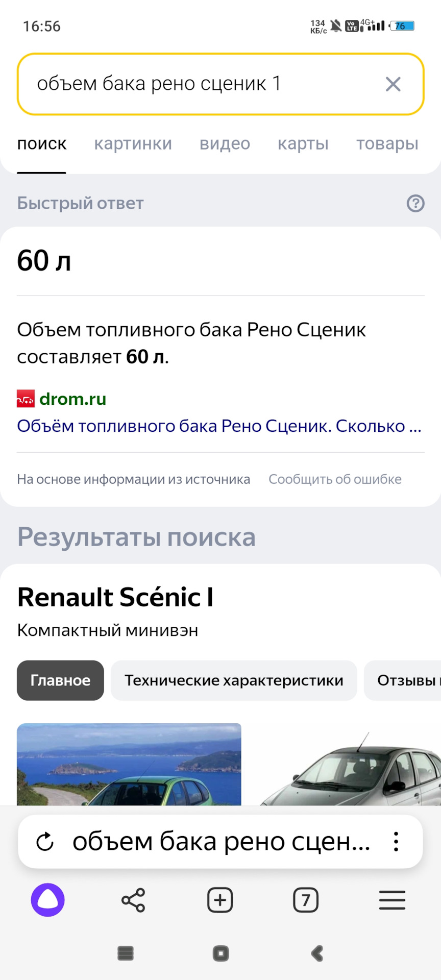This screenshot has width=441, height=980.
Task: Tap the Android back navigation button
Action: pos(317,953)
